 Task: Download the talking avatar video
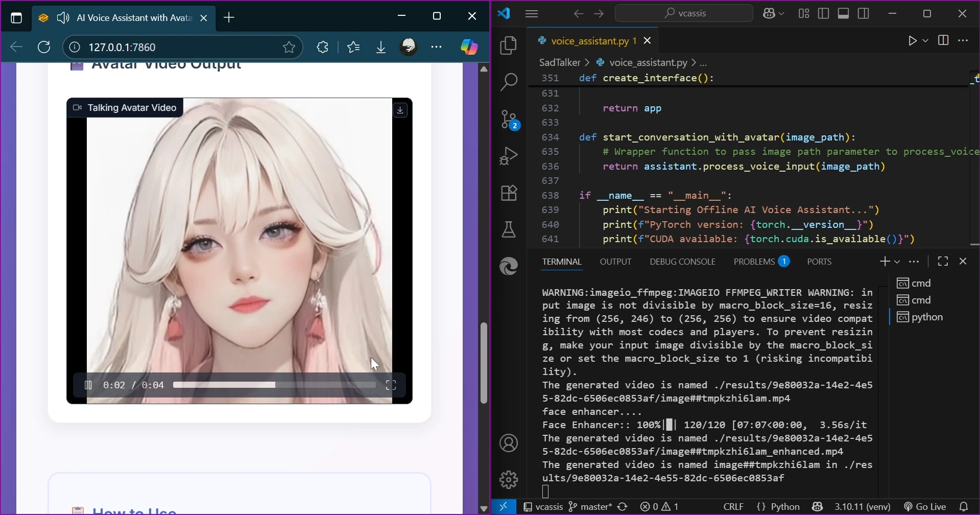click(x=401, y=110)
